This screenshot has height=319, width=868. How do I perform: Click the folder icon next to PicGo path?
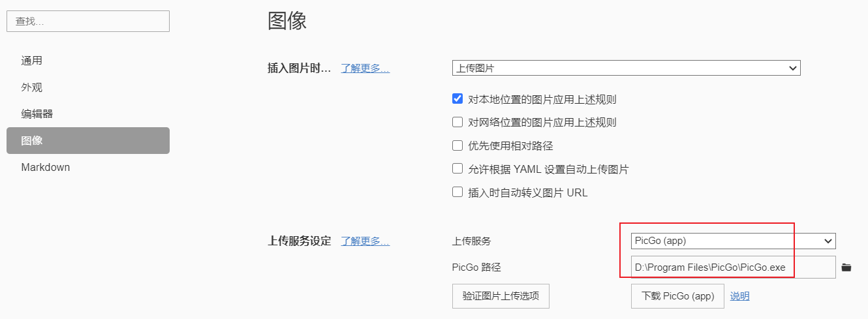click(x=846, y=267)
